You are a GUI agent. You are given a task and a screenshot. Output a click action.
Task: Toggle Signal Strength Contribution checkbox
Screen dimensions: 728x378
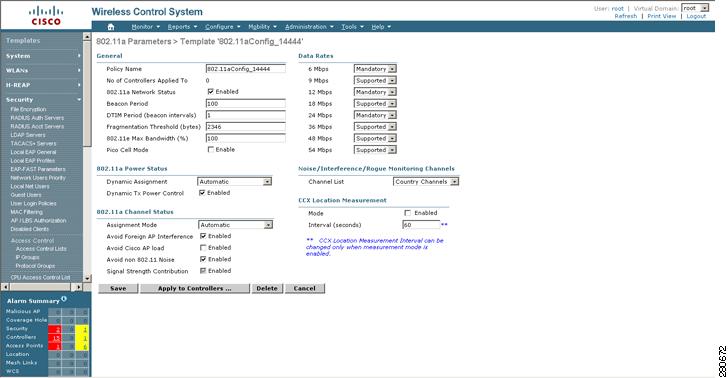203,270
